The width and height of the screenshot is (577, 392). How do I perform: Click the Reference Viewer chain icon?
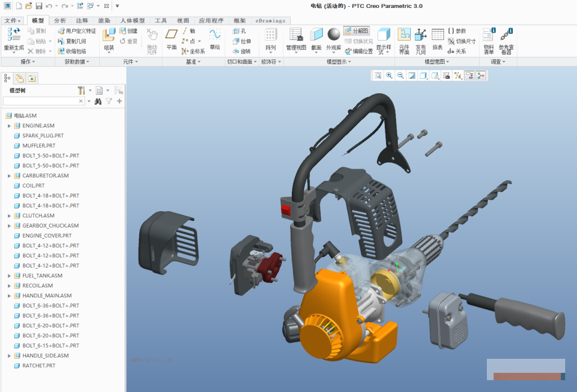[507, 34]
